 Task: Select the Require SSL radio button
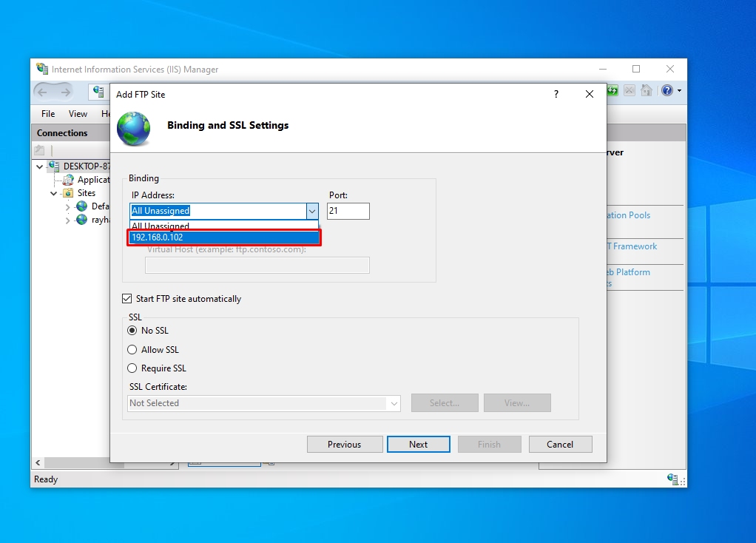(x=132, y=368)
